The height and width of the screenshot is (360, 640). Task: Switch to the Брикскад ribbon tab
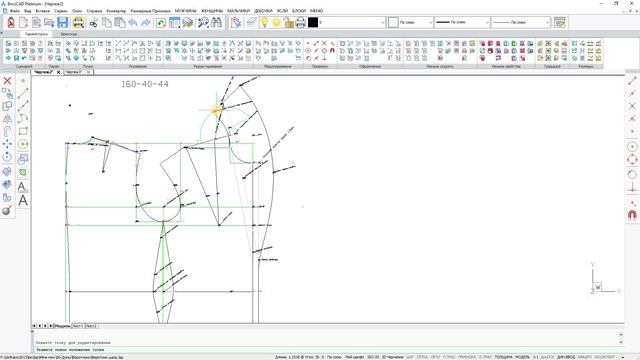click(69, 34)
